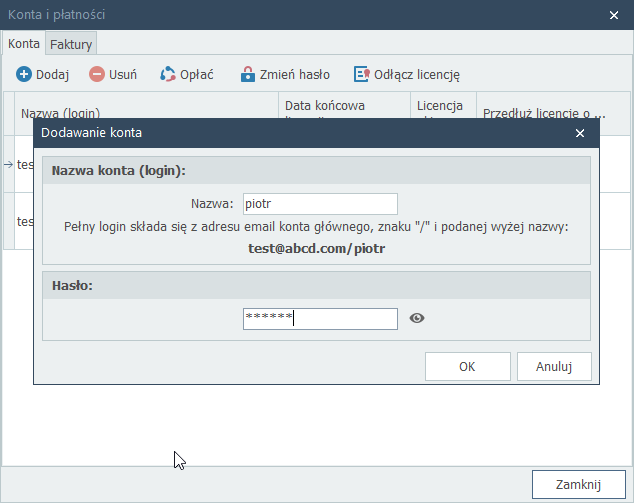Select the Konta tab

(24, 44)
